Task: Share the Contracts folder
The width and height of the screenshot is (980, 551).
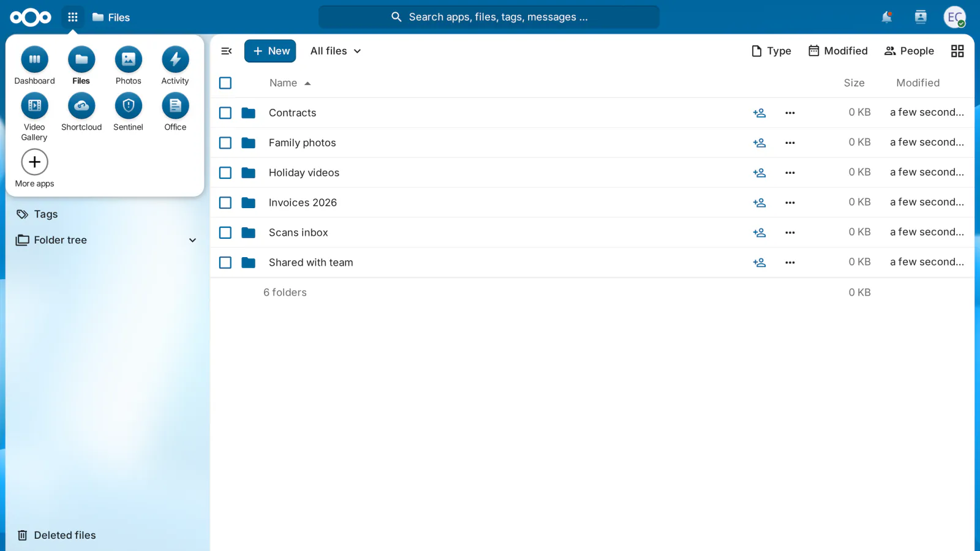Action: pyautogui.click(x=759, y=113)
